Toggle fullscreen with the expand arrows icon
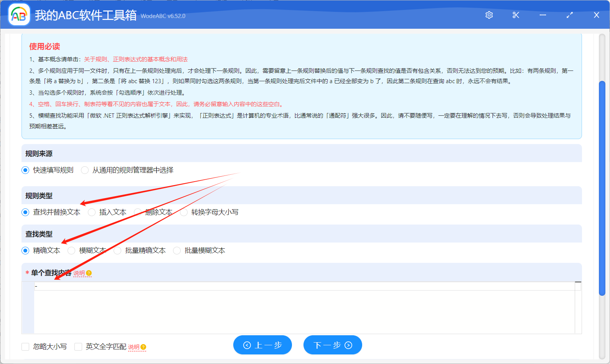Viewport: 610px width, 364px height. [569, 15]
